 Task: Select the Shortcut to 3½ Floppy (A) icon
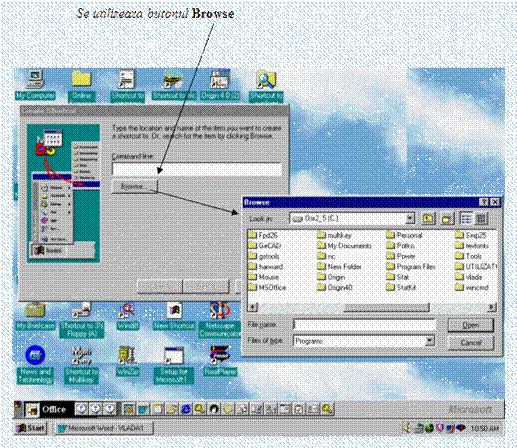point(82,320)
